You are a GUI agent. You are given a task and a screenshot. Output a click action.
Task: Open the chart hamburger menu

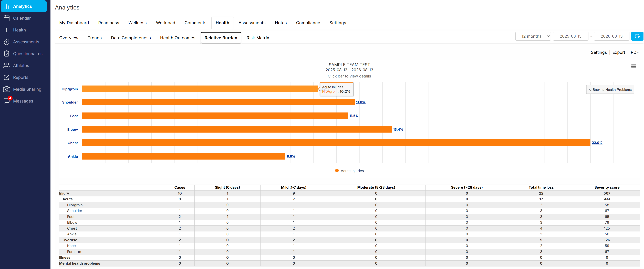[633, 66]
